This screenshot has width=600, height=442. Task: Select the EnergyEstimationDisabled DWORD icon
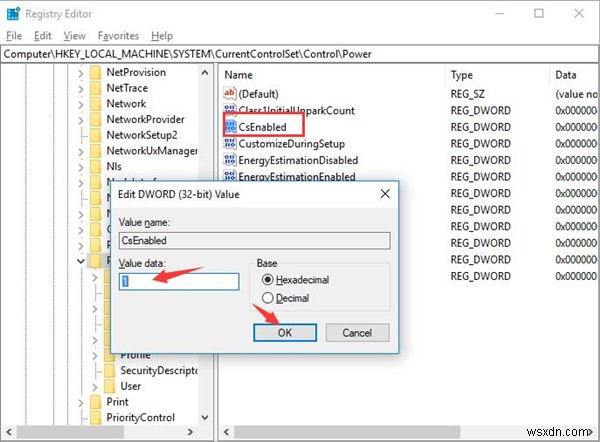[230, 160]
